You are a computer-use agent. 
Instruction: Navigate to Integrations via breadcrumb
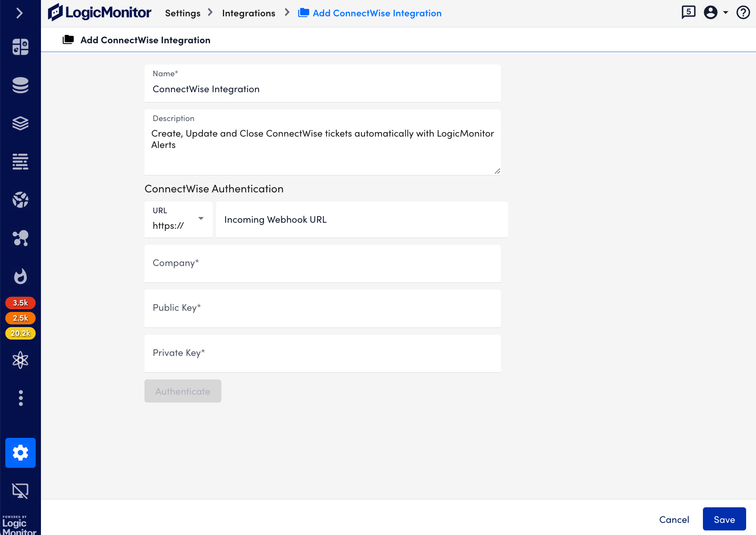248,13
